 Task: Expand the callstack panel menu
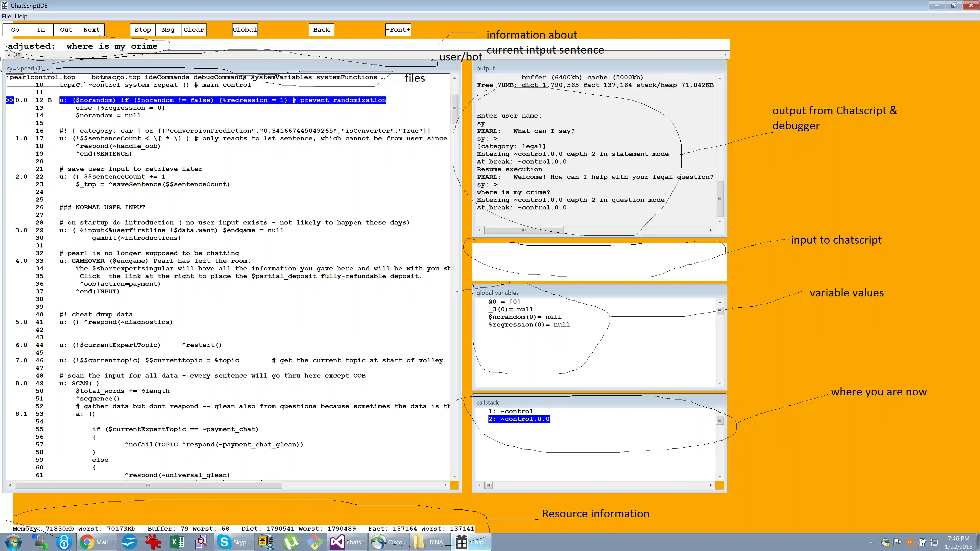(x=719, y=421)
